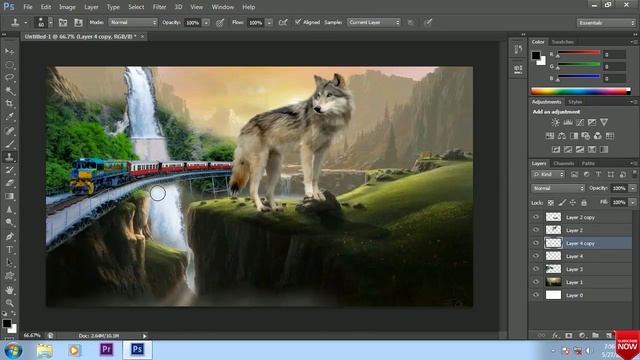The height and width of the screenshot is (360, 640).
Task: Toggle visibility of Layer 4
Action: tap(536, 256)
